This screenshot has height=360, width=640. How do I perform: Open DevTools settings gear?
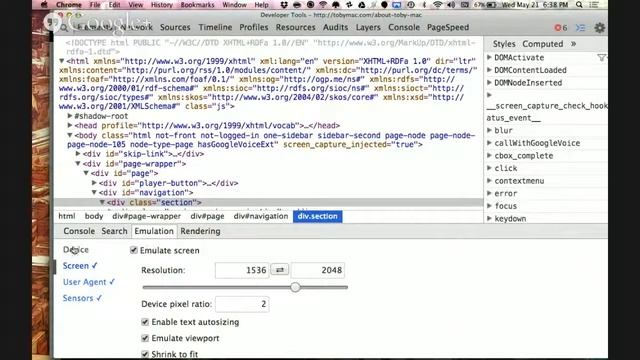599,28
